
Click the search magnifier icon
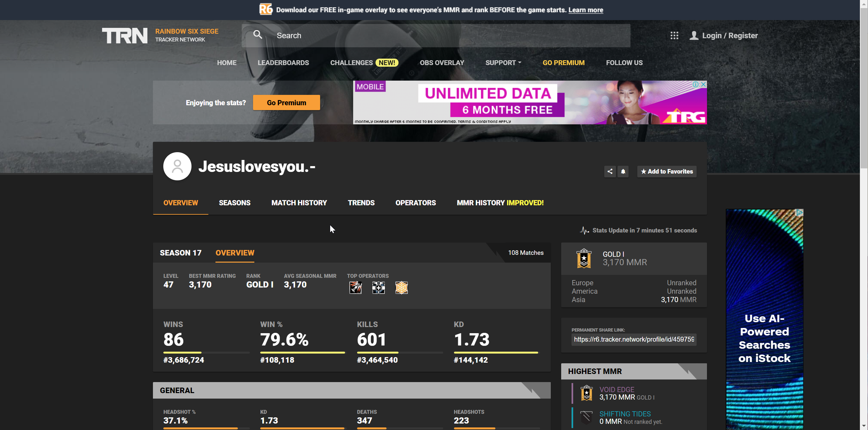coord(258,35)
